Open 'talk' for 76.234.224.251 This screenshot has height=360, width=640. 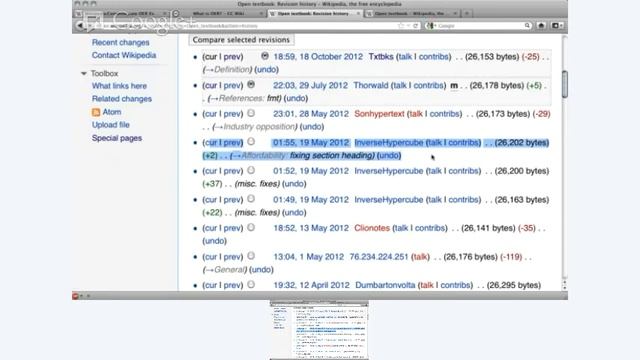coord(420,257)
